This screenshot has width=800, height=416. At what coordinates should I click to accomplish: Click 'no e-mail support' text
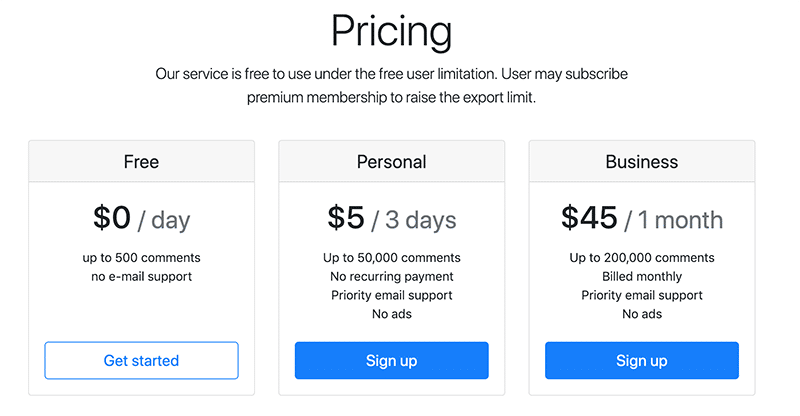(x=141, y=276)
